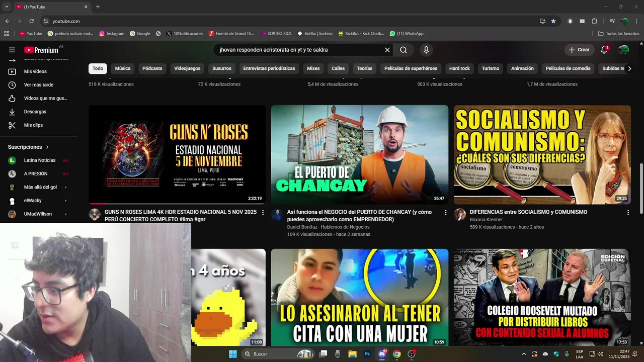This screenshot has height=362, width=644.
Task: Clear the search box with X
Action: (387, 50)
